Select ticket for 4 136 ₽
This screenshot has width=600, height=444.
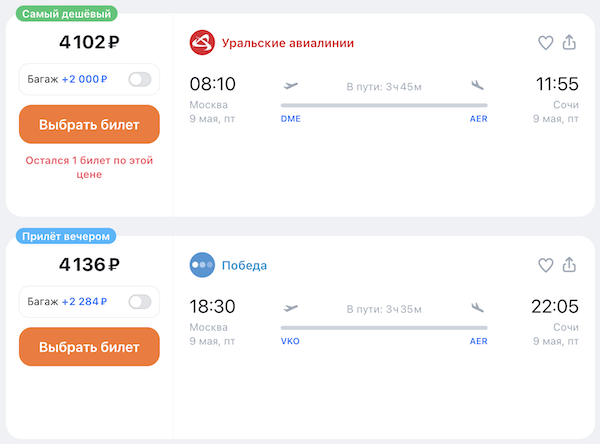click(x=89, y=348)
